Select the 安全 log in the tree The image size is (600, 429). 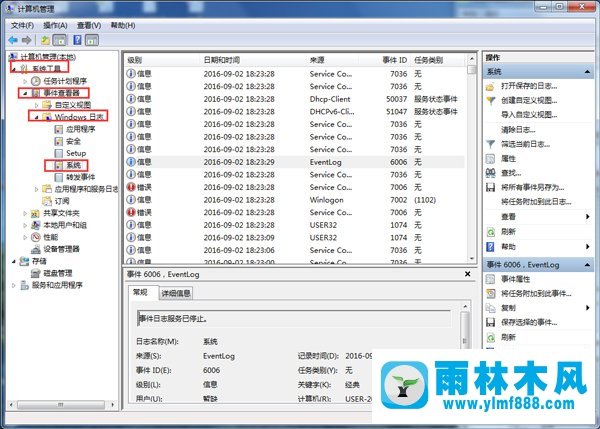[68, 141]
